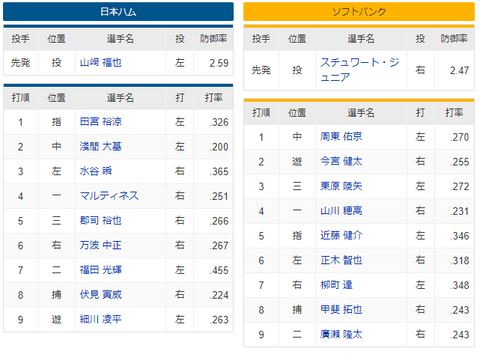480x363 pixels.
Task: Click position 中 in 周東 佑京 row
Action: [x=297, y=137]
